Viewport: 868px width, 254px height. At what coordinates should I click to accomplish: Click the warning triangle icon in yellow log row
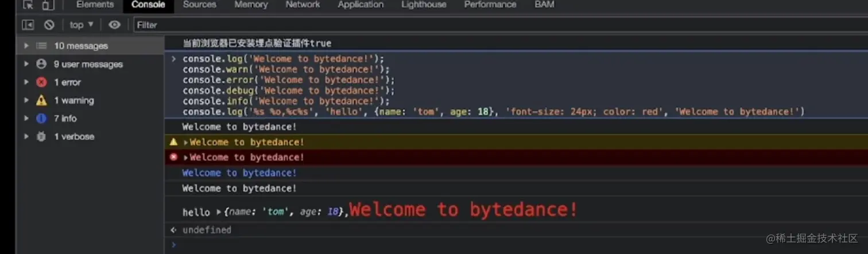(173, 142)
